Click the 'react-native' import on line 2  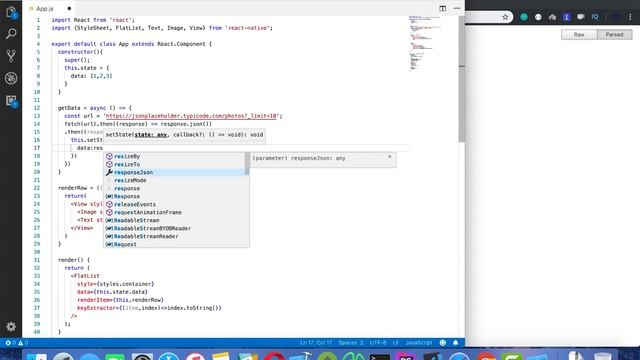[247, 28]
